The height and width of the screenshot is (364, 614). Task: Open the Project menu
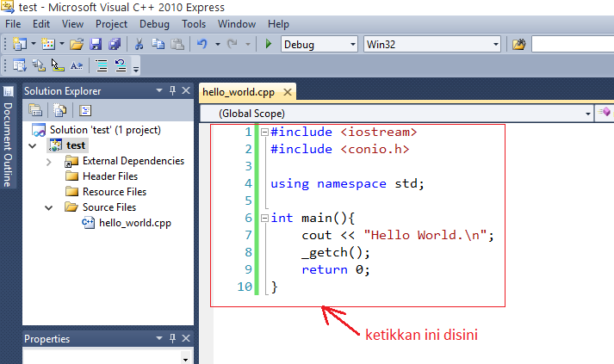tap(112, 24)
